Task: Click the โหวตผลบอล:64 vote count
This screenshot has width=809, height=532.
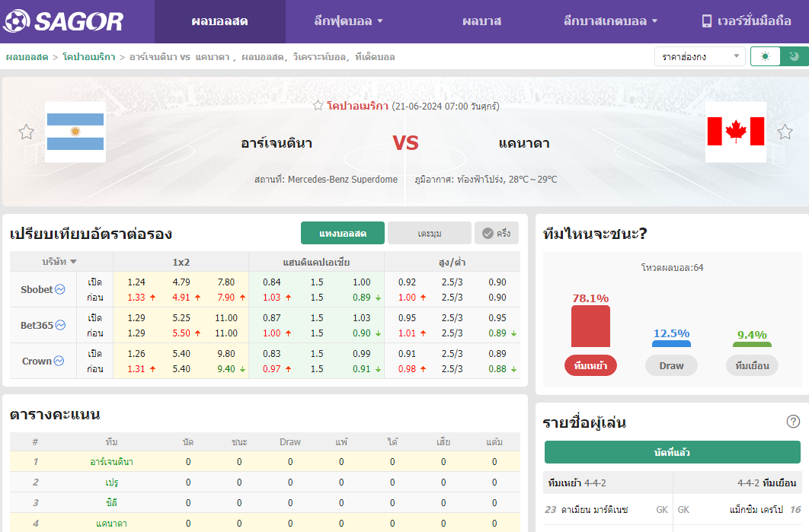Action: coord(673,268)
